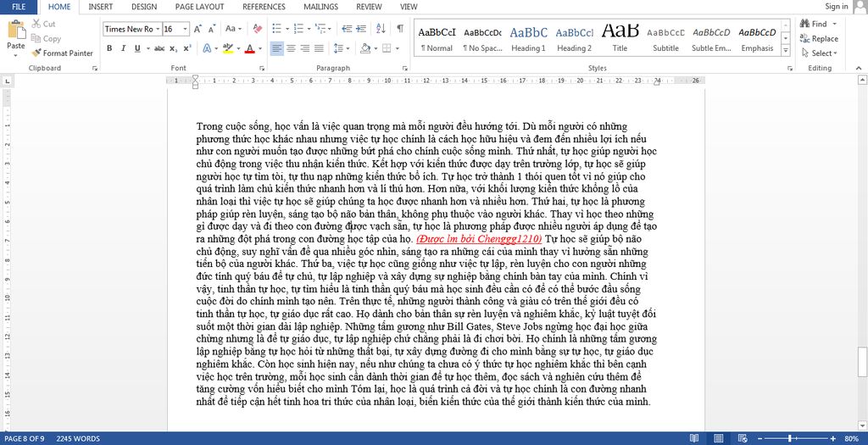Increase the paragraph indent
868x445 pixels.
click(x=361, y=28)
